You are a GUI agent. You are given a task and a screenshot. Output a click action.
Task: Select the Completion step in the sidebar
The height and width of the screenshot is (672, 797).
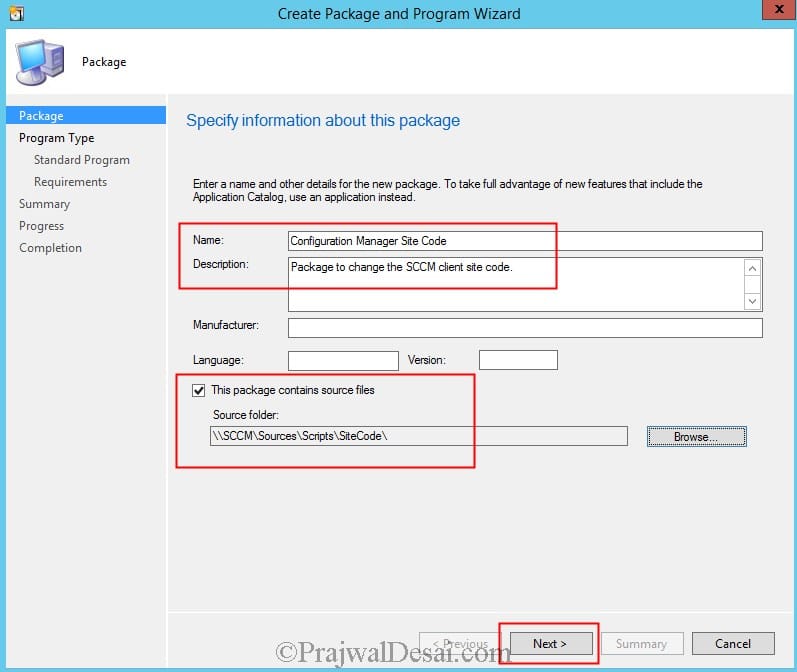50,248
